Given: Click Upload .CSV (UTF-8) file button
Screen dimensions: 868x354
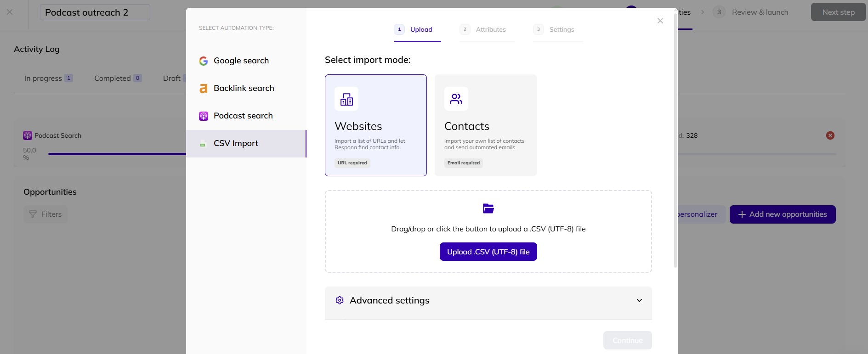Looking at the screenshot, I should (488, 252).
